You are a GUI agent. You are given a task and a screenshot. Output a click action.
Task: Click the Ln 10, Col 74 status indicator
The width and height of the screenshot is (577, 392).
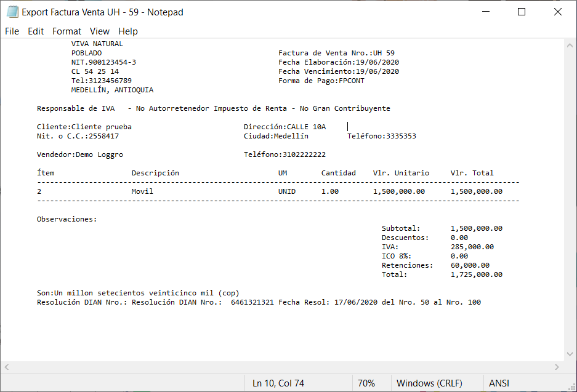coord(278,383)
